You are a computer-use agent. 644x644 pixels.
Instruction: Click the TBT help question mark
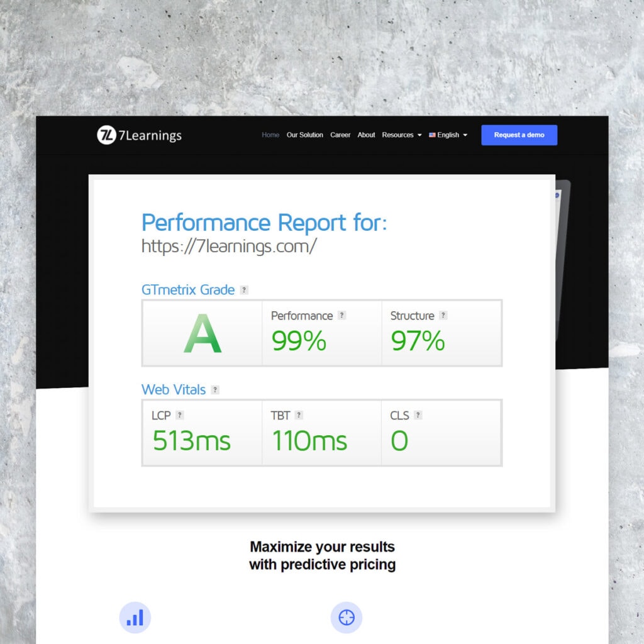(299, 415)
